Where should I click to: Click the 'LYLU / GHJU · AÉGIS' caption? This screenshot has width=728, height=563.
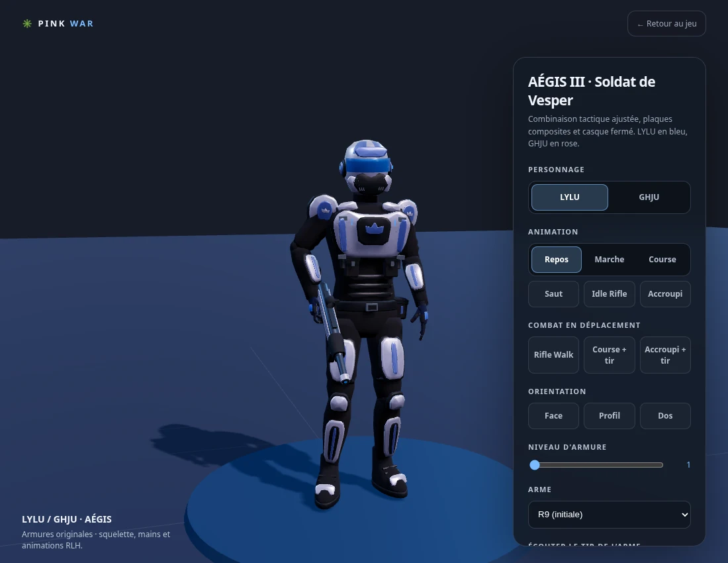[x=67, y=519]
